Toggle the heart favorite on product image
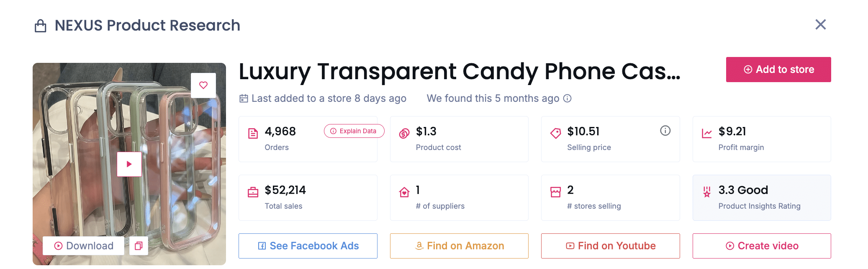 pyautogui.click(x=203, y=85)
